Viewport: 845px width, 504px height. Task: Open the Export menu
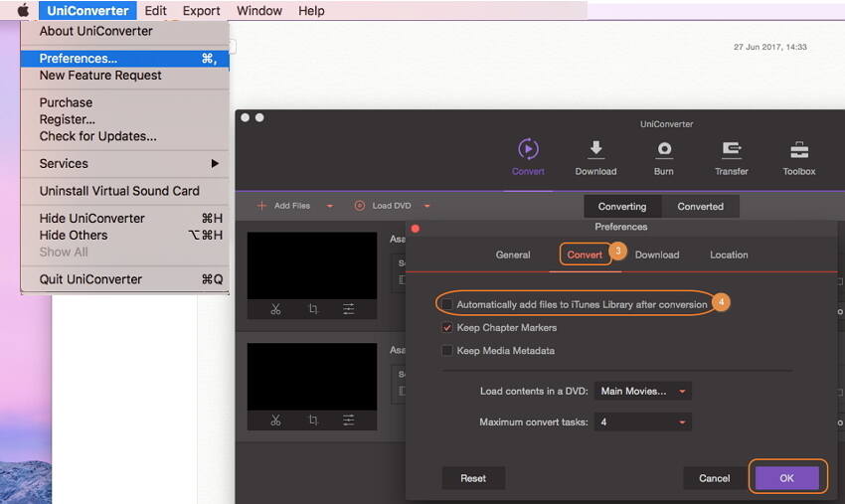pos(201,10)
